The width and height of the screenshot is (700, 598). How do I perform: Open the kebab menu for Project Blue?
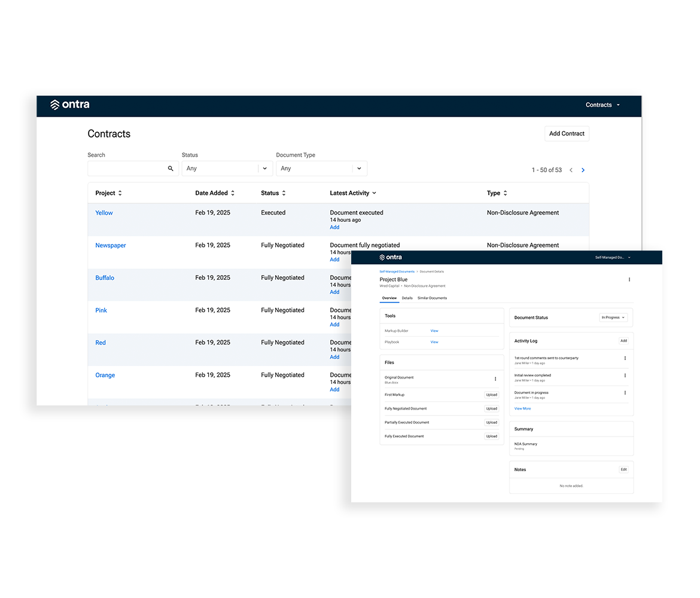[x=629, y=279]
